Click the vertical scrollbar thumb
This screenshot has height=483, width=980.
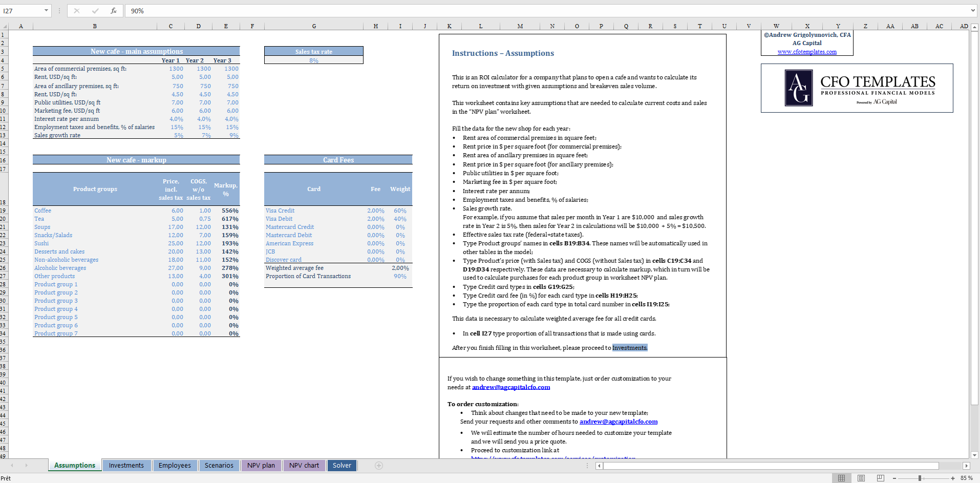[x=975, y=218]
